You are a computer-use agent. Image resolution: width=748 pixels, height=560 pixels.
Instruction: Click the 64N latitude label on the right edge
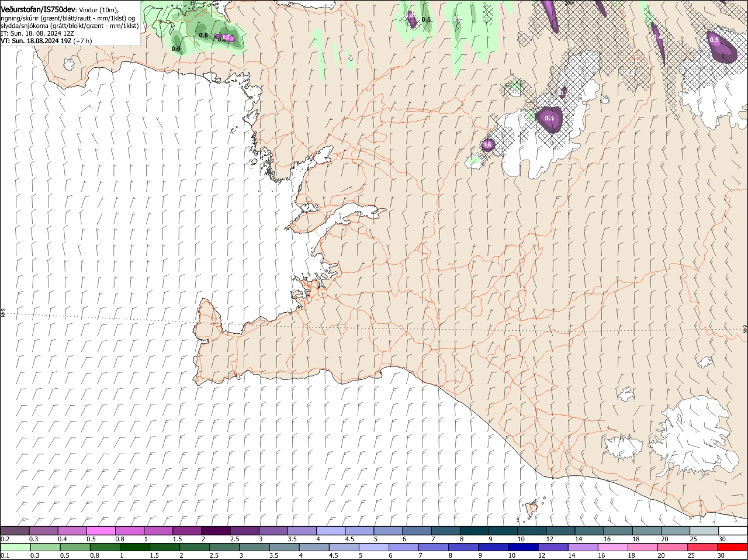click(744, 330)
